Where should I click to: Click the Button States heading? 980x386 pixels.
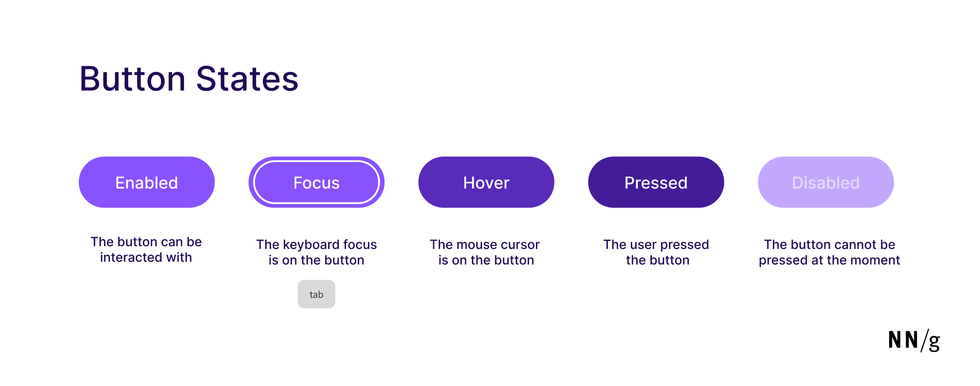click(189, 79)
